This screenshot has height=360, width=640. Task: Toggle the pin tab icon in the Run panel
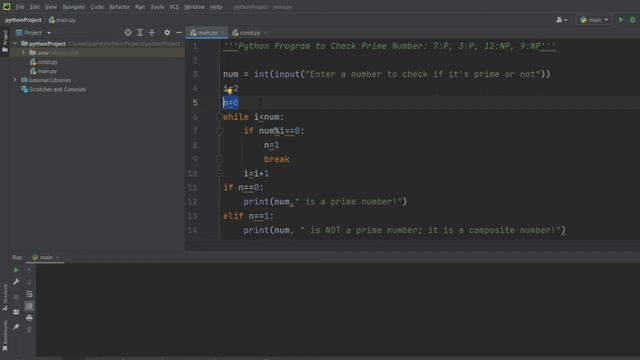click(16, 327)
